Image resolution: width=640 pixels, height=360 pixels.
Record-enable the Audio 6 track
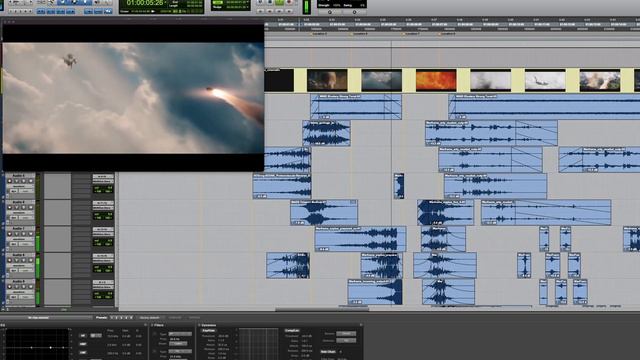[10, 207]
